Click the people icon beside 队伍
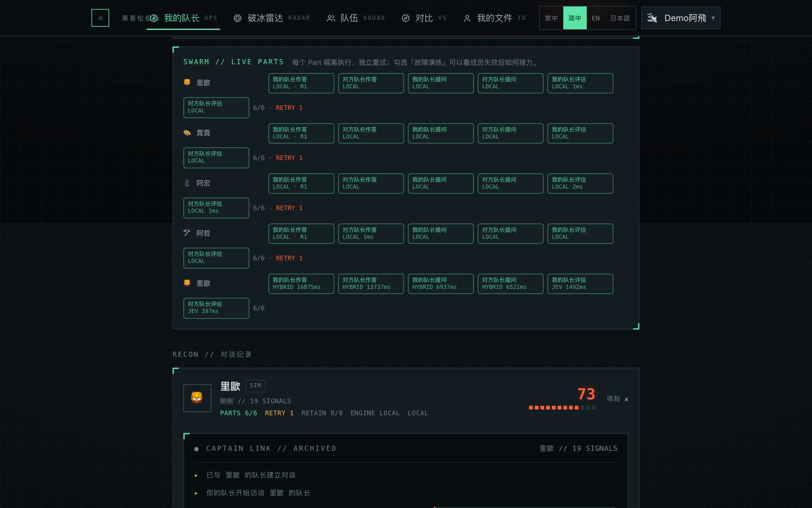Screen dimensions: 812x508 click(x=331, y=18)
